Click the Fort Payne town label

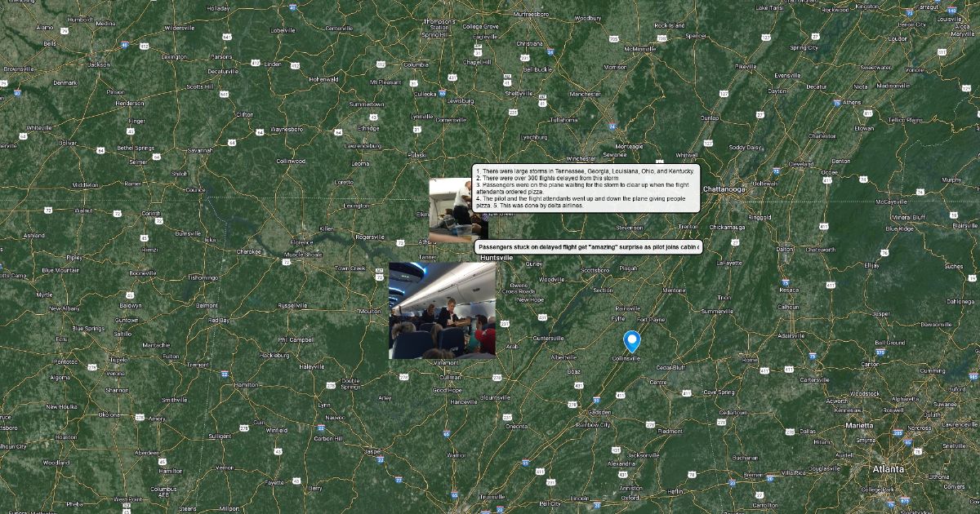click(x=652, y=319)
